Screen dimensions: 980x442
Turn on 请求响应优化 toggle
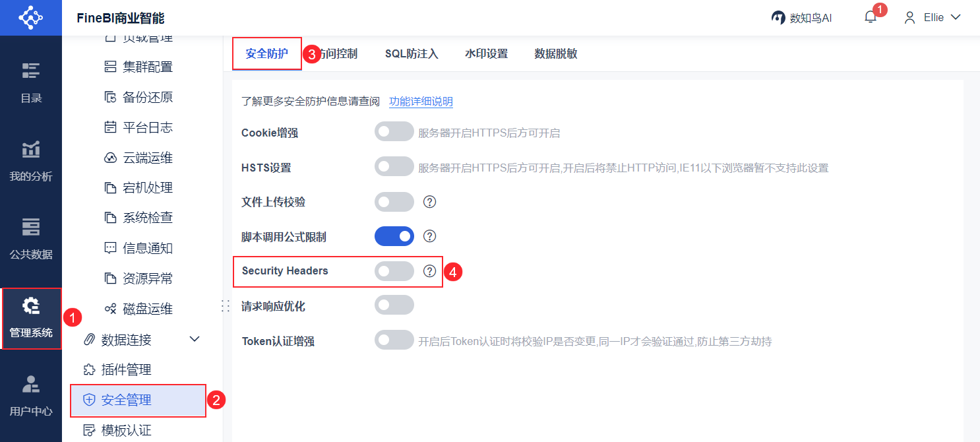pos(394,305)
